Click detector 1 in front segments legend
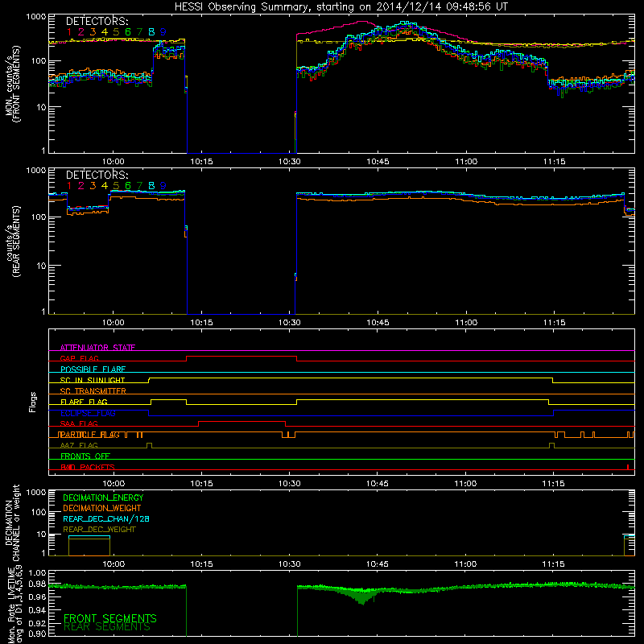This screenshot has height=644, width=644. pyautogui.click(x=69, y=31)
